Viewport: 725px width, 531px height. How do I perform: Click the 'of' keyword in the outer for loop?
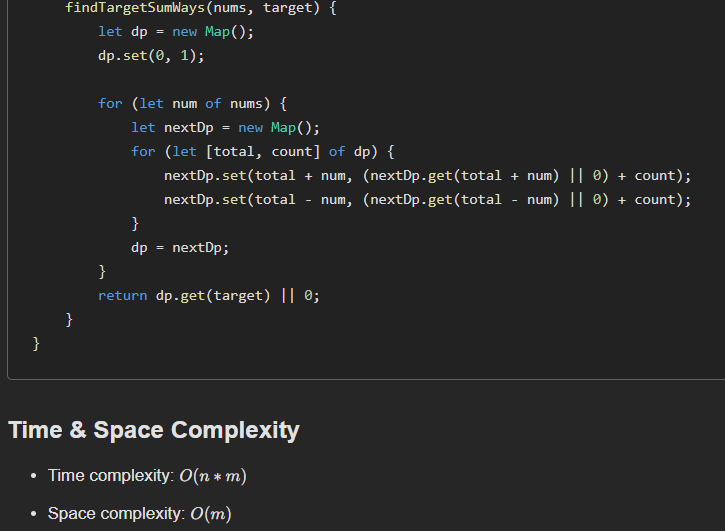tap(213, 104)
